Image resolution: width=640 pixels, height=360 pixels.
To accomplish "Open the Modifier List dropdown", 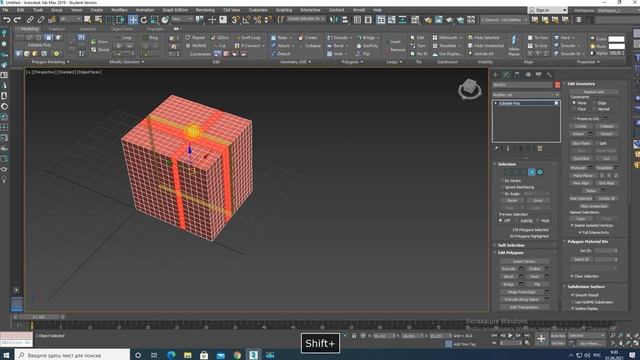I will [526, 95].
